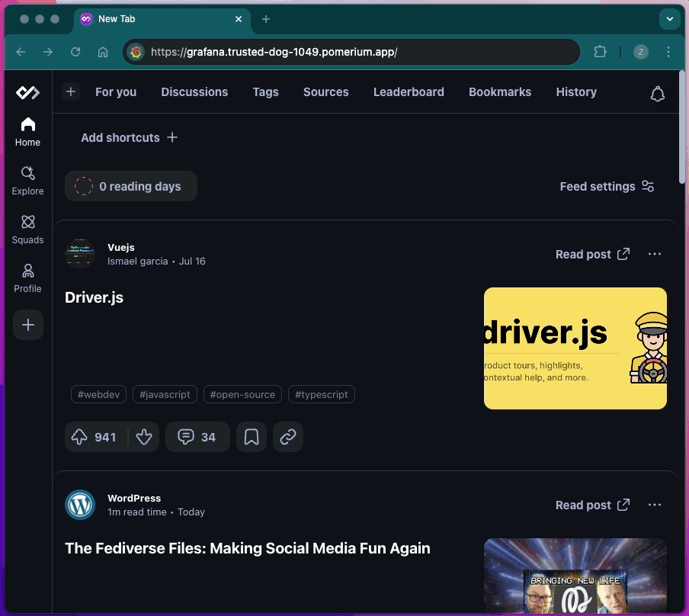Read the Fediverse Files post

point(593,505)
